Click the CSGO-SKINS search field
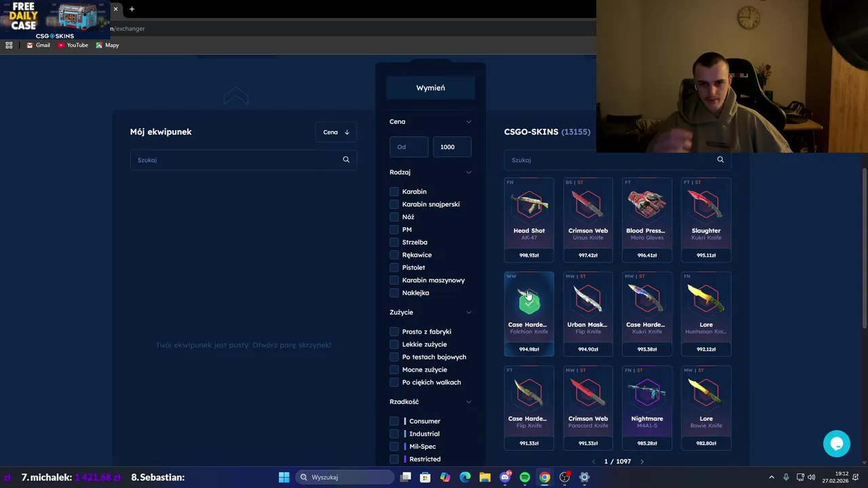The image size is (868, 488). click(618, 160)
